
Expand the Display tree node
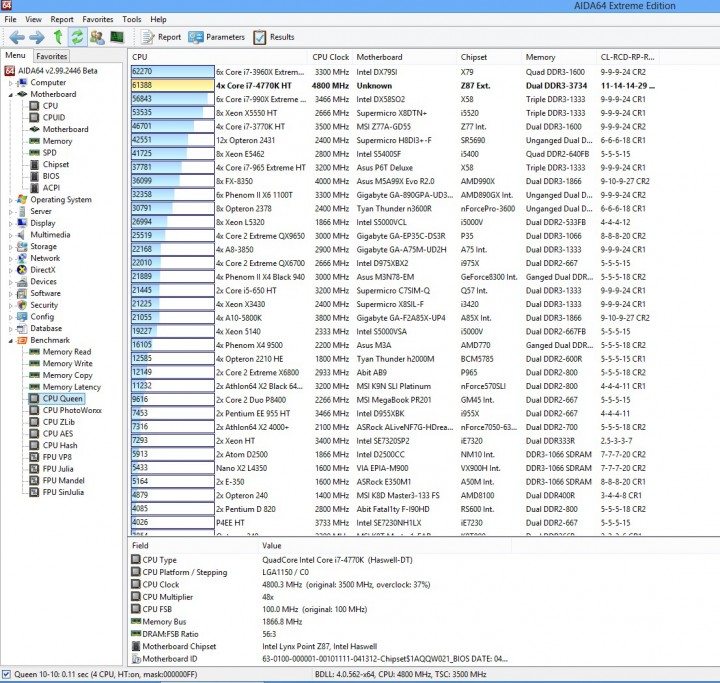coord(11,224)
